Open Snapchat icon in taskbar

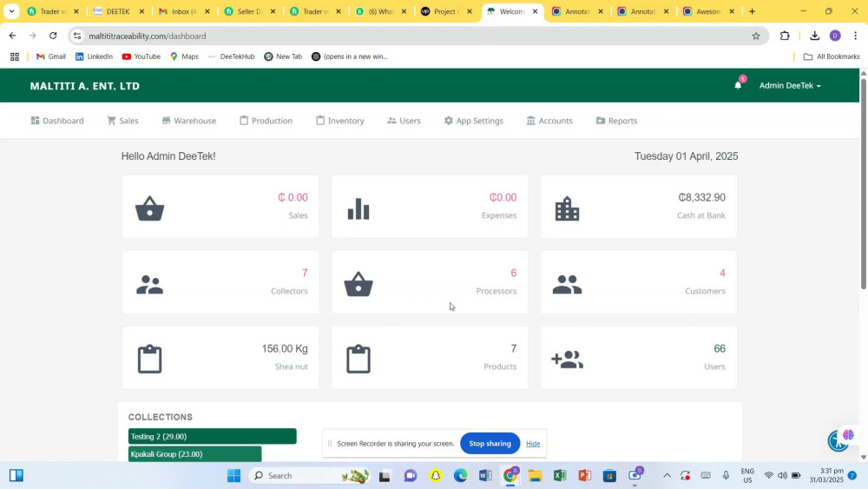(x=436, y=476)
